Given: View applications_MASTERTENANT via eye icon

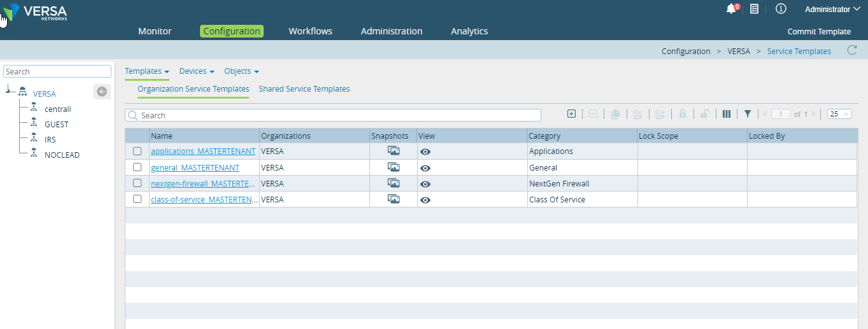Looking at the screenshot, I should click(425, 152).
